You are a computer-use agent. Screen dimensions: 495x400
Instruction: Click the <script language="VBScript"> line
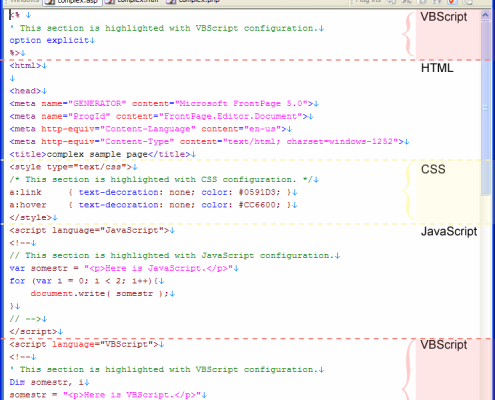tap(84, 344)
